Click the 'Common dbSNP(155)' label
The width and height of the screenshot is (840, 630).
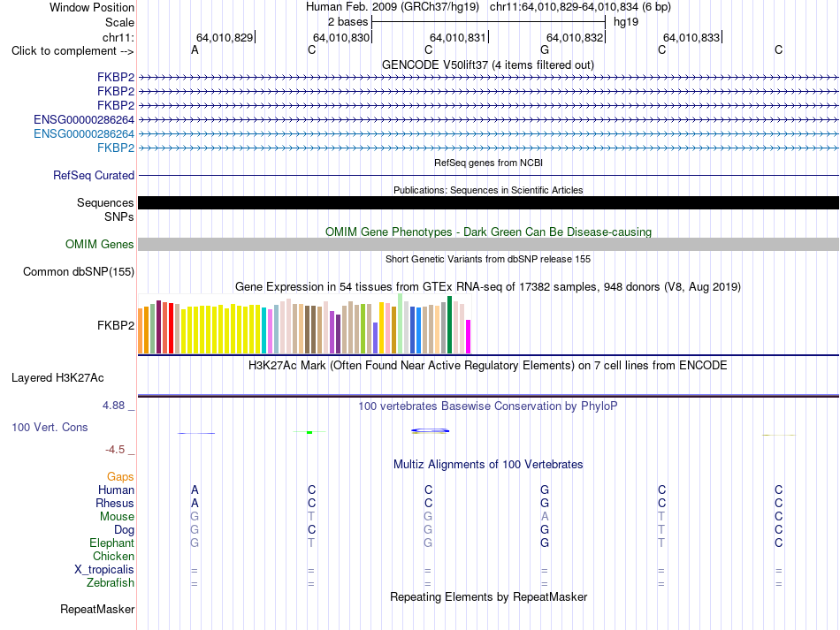coord(79,272)
